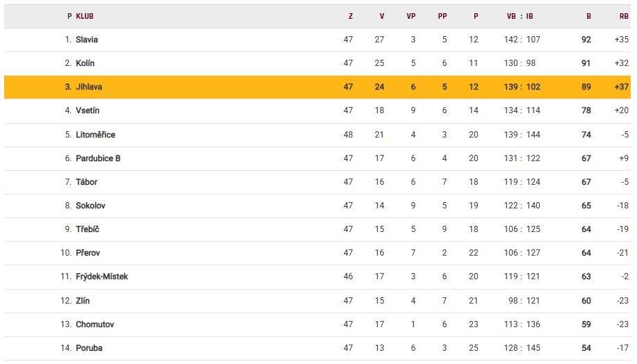Click the VB : IB header
637x364 pixels.
coord(520,16)
